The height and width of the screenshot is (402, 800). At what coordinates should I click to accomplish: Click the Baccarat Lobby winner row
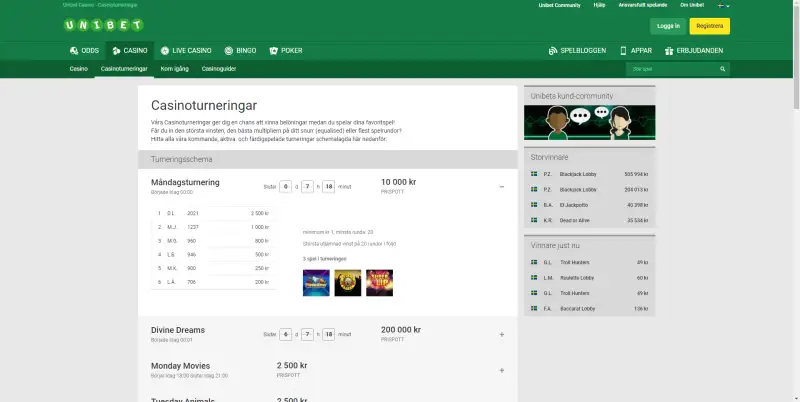point(589,309)
